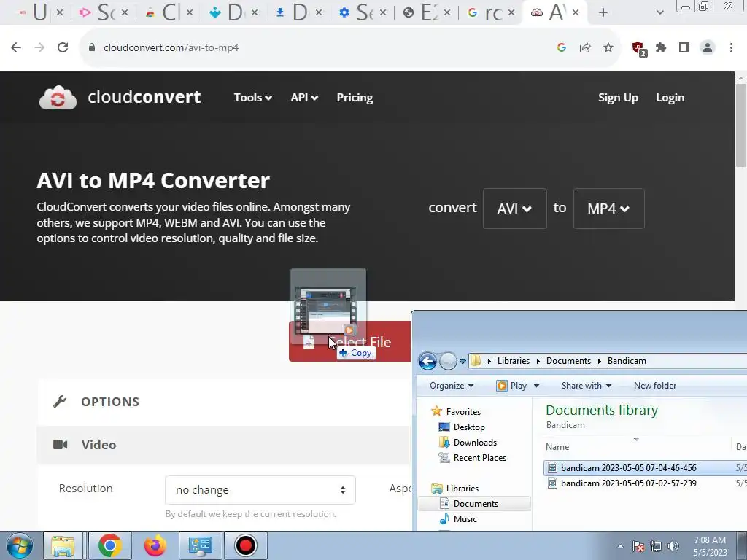Select file bandicam 2023-05-05 07-02-57-239
The height and width of the screenshot is (560, 747).
tap(628, 483)
